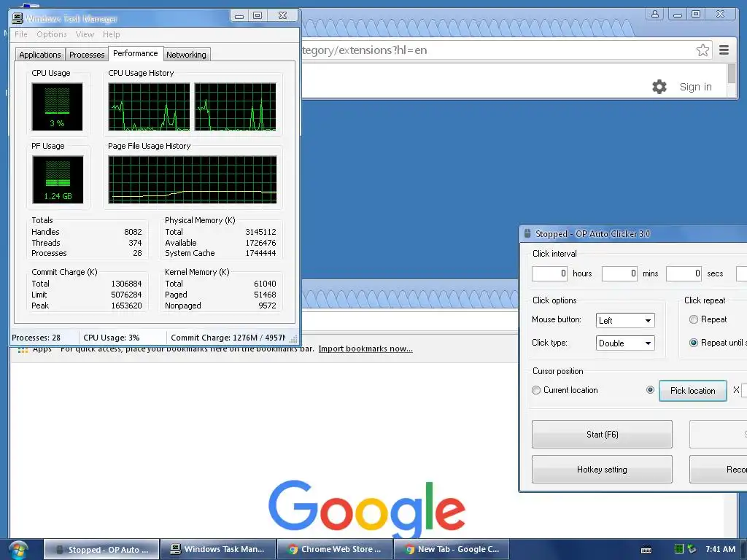Click the network tray icon beside clock
The image size is (747, 560).
click(x=692, y=549)
